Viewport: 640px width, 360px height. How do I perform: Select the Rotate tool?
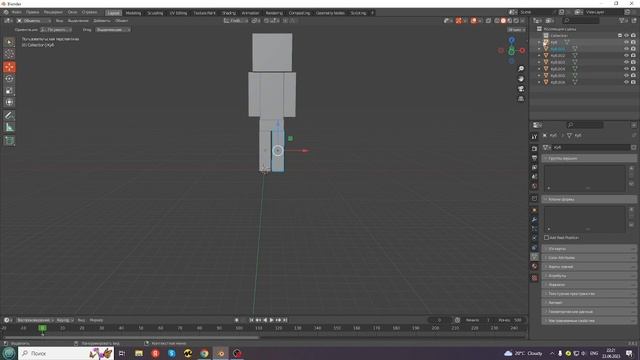[x=9, y=79]
